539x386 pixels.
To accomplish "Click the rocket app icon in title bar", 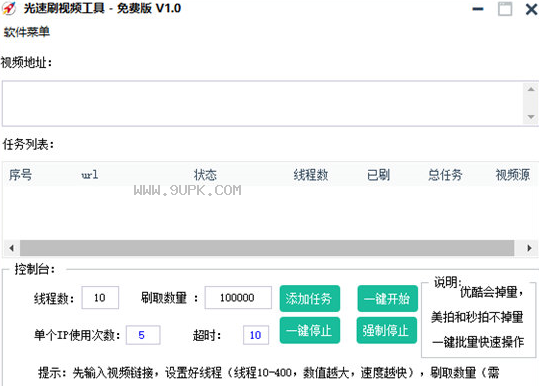I will pos(9,8).
